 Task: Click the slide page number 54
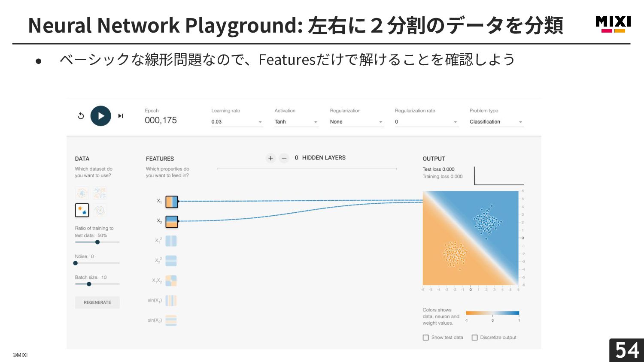click(627, 350)
